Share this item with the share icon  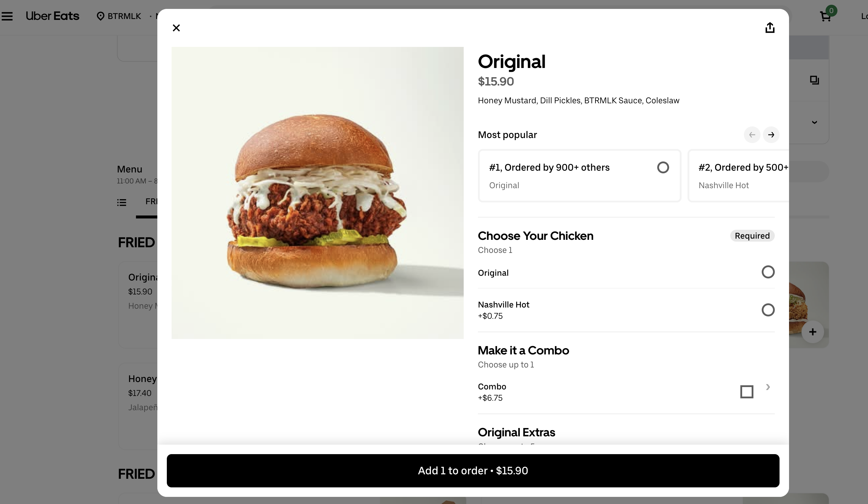tap(770, 28)
